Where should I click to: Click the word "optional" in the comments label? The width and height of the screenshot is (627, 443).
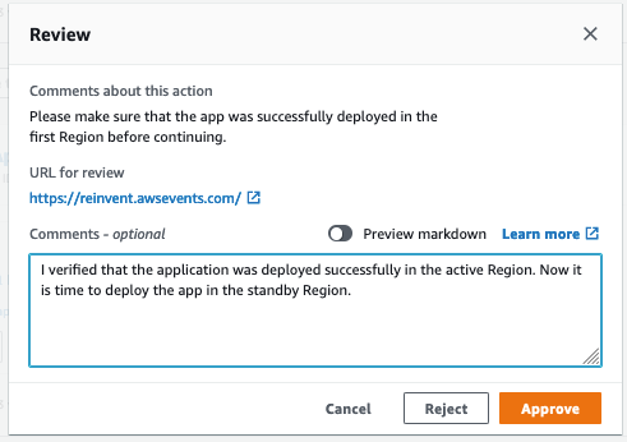click(x=138, y=234)
